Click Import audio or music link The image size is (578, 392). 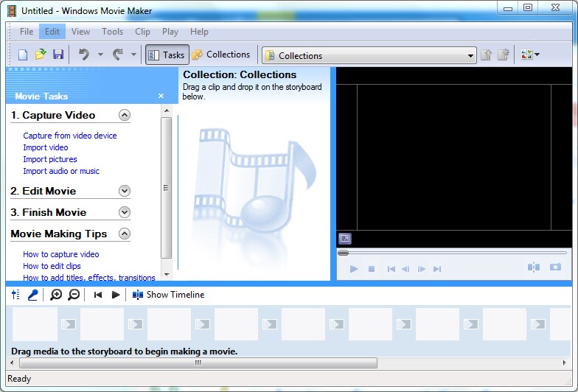tap(61, 171)
